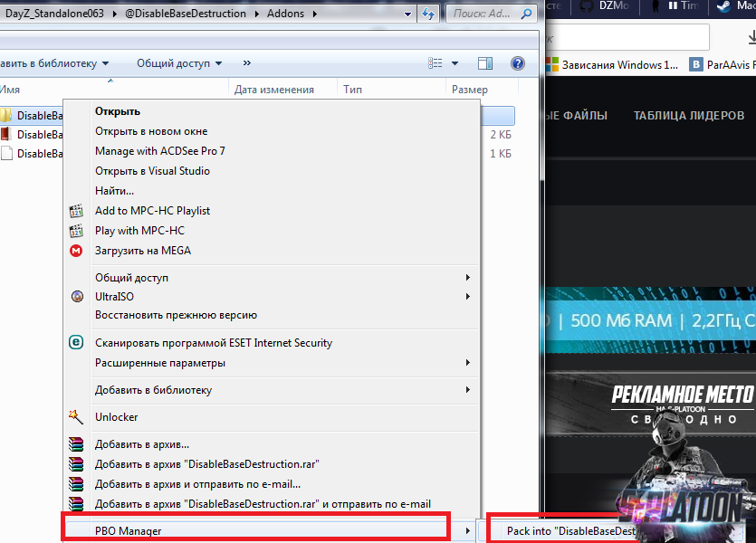
Task: Focus the Explorer search field "Поиск: Ad..."
Action: (492, 14)
